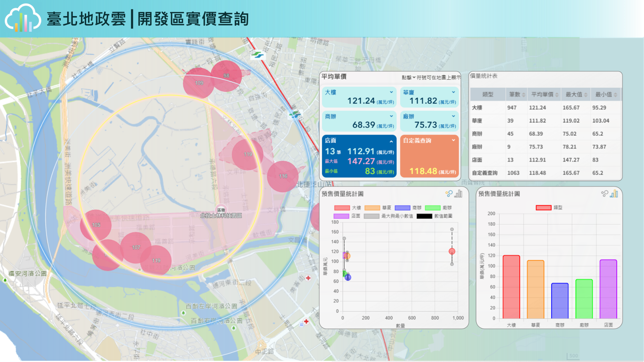The width and height of the screenshot is (644, 362).
Task: Sort table by 平均單價 sort arrows
Action: pos(557,95)
